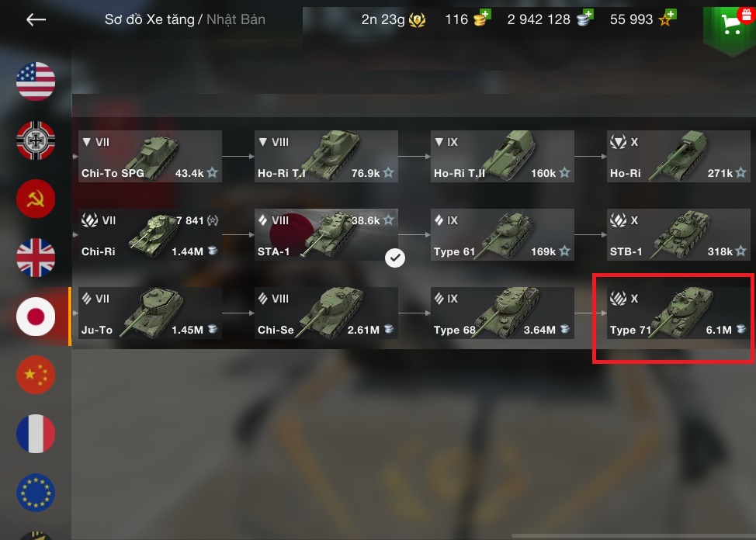Image resolution: width=756 pixels, height=540 pixels.
Task: Select the Chi-Ri tier VII tank
Action: tap(150, 235)
